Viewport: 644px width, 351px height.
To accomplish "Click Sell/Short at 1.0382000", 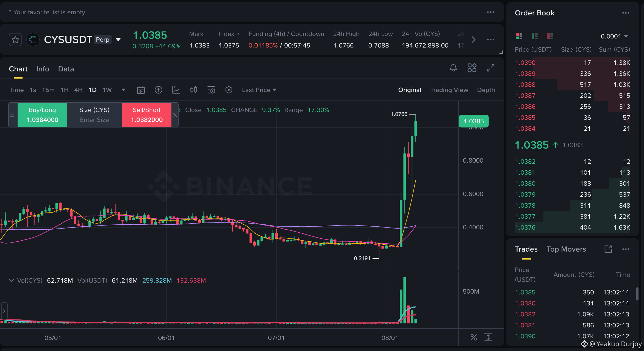I will pos(147,115).
